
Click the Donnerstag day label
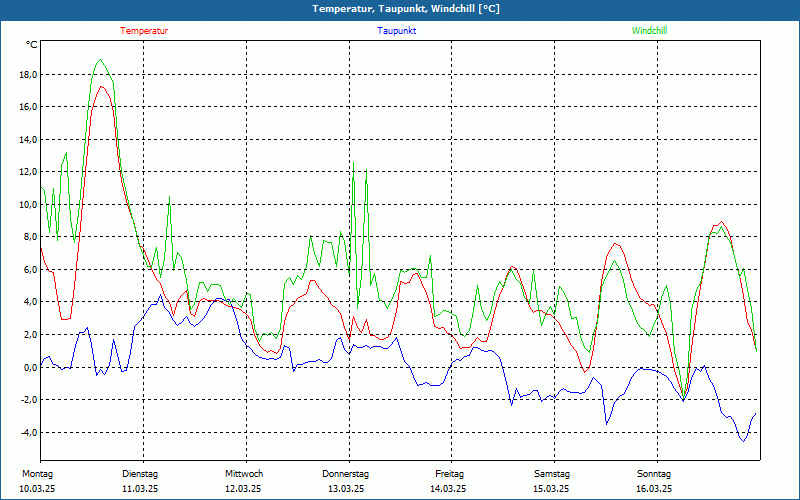pyautogui.click(x=345, y=474)
